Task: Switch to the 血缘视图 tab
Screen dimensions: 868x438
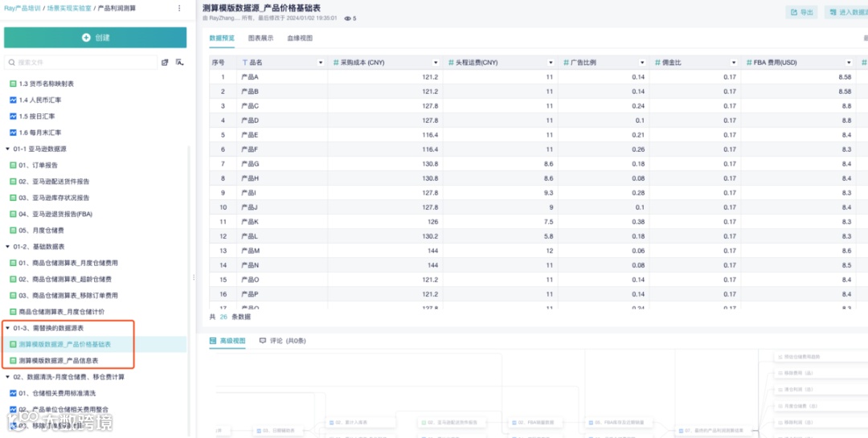Action: click(x=300, y=39)
